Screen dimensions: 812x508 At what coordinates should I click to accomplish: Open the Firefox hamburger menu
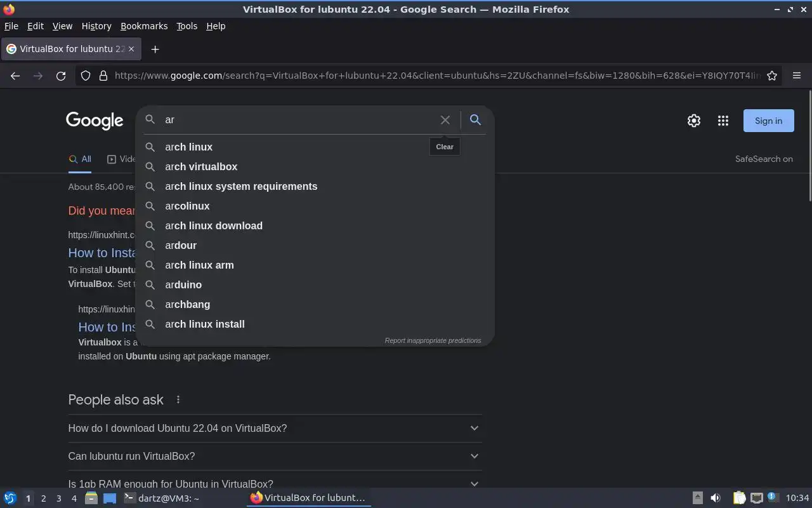pyautogui.click(x=797, y=76)
